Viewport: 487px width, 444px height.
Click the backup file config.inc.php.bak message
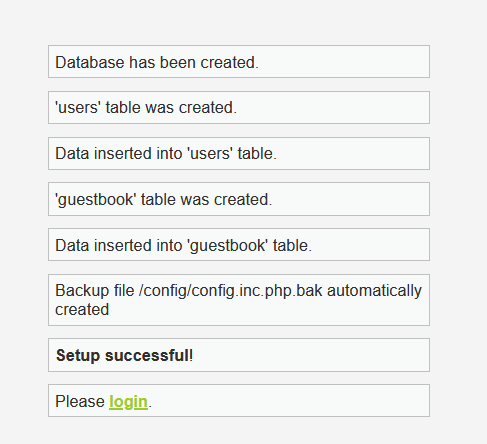(x=239, y=300)
